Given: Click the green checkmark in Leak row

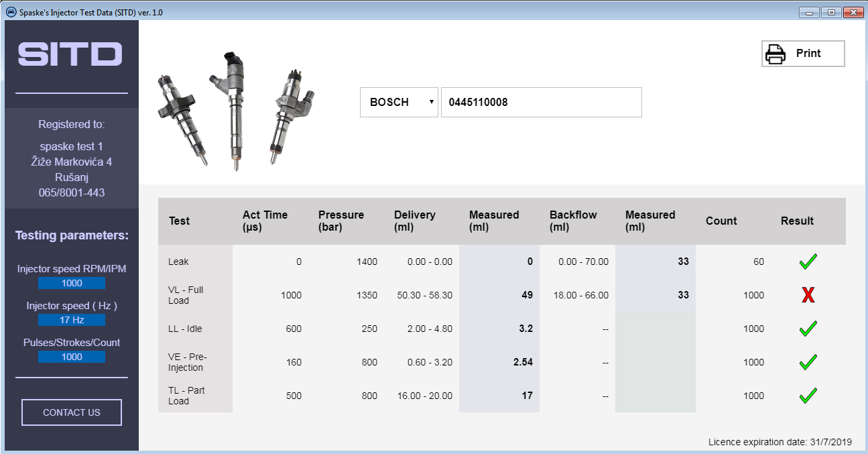Looking at the screenshot, I should point(808,262).
